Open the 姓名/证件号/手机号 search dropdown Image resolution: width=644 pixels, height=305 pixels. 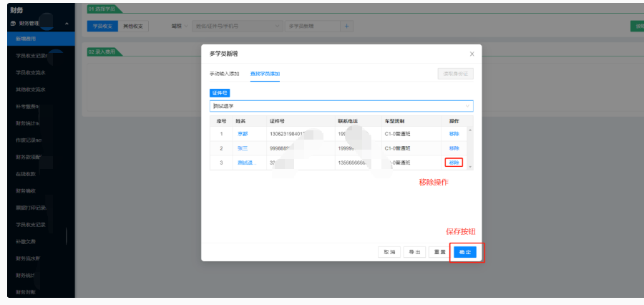point(237,26)
